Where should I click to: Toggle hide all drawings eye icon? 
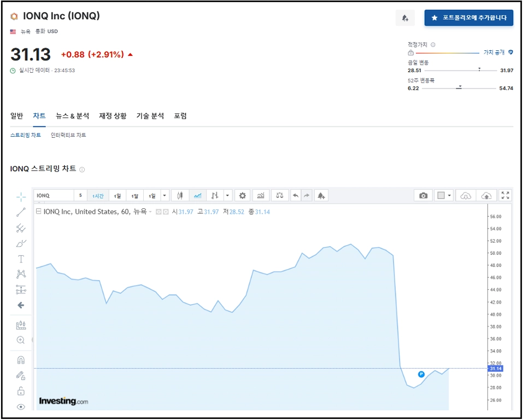coord(21,407)
